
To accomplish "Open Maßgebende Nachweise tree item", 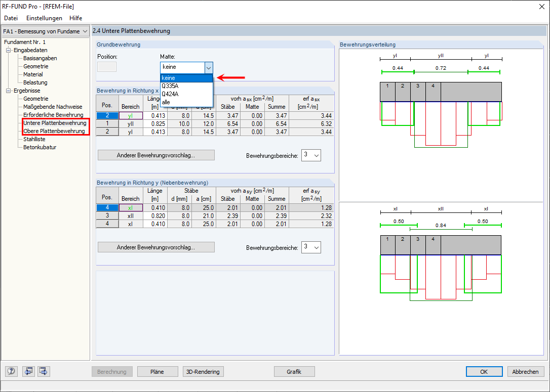I will (53, 107).
